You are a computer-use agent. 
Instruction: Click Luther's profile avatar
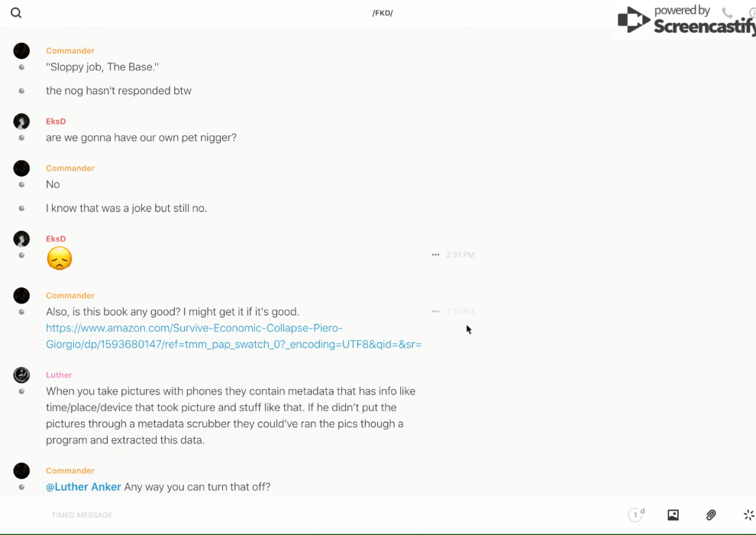(21, 374)
